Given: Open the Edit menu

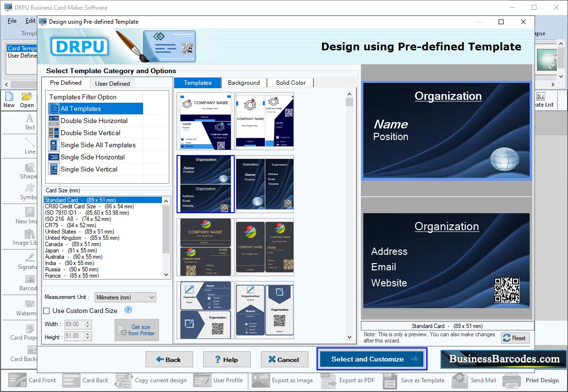Looking at the screenshot, I should click(31, 21).
